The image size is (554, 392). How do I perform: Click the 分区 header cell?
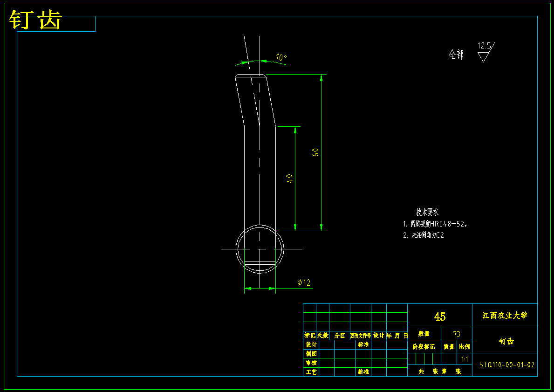pos(340,335)
